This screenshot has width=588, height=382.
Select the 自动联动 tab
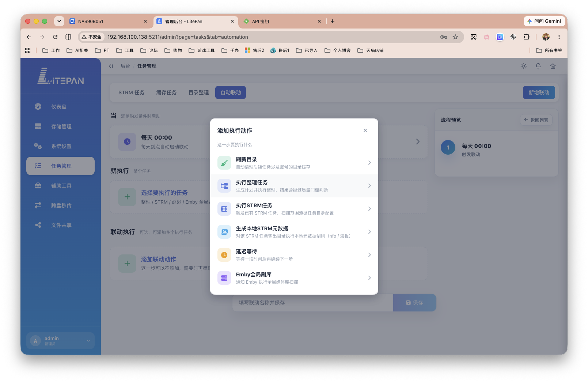pyautogui.click(x=231, y=92)
